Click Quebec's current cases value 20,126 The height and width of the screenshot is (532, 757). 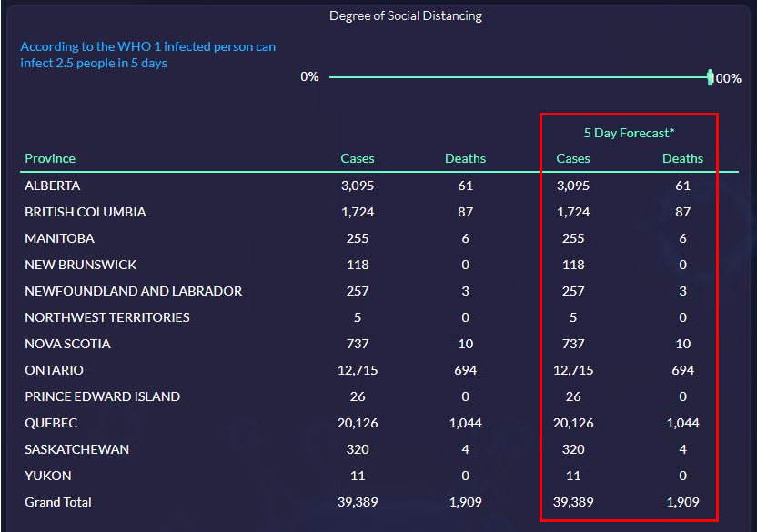358,423
